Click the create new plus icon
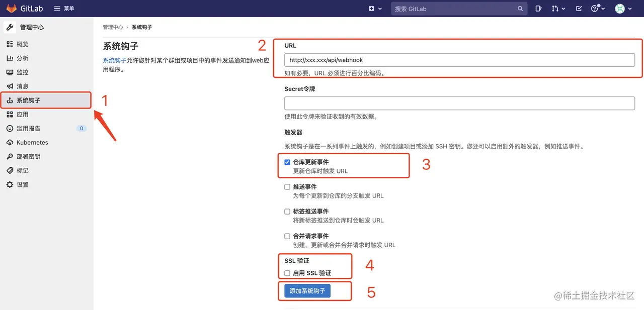The image size is (644, 310). point(371,9)
